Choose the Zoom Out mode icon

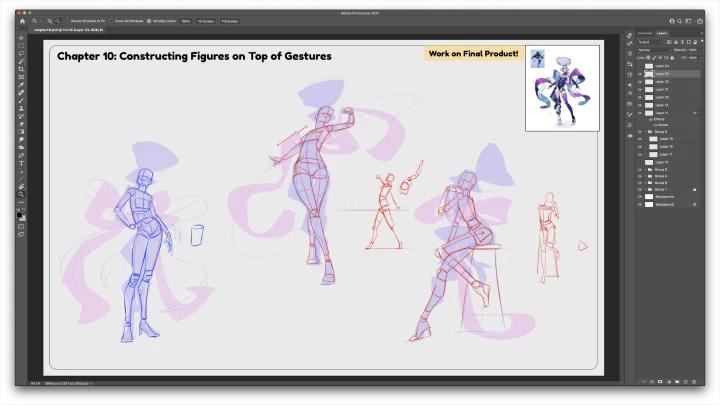(57, 21)
